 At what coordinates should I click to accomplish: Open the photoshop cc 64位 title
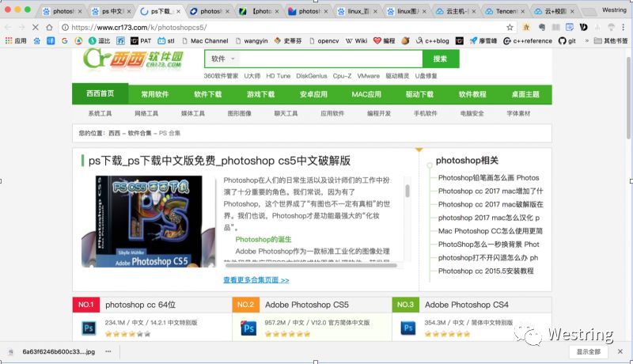pyautogui.click(x=141, y=305)
